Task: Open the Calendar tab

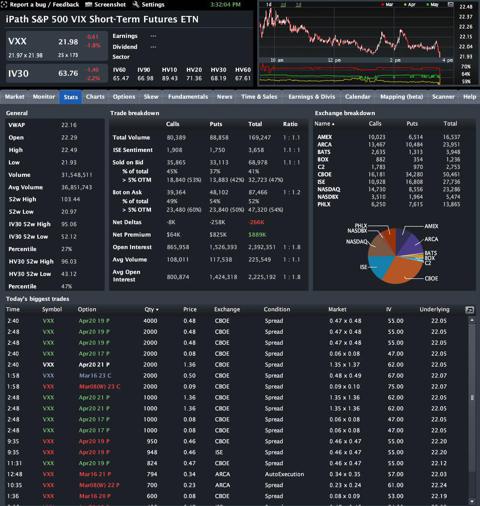Action: click(x=358, y=97)
